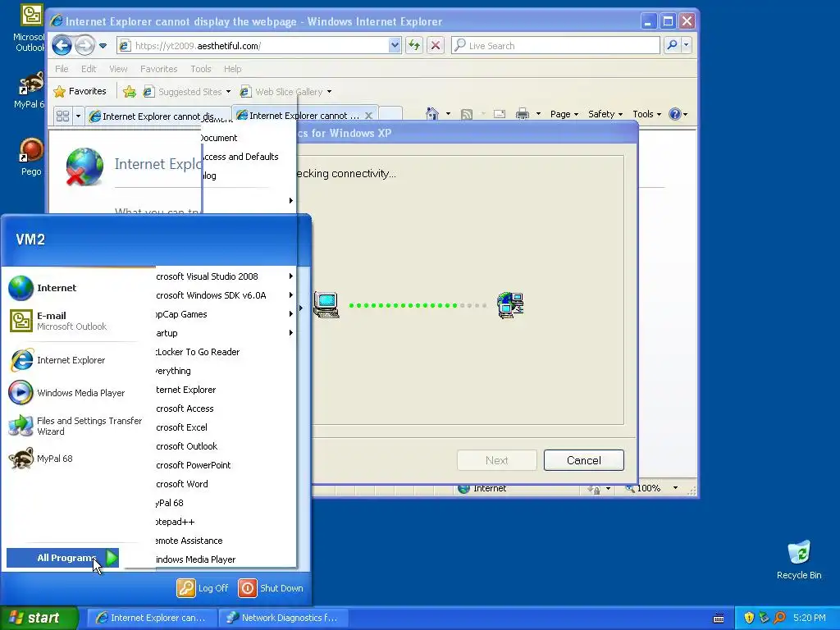Click the security shield tray icon
The height and width of the screenshot is (630, 840).
pos(749,618)
